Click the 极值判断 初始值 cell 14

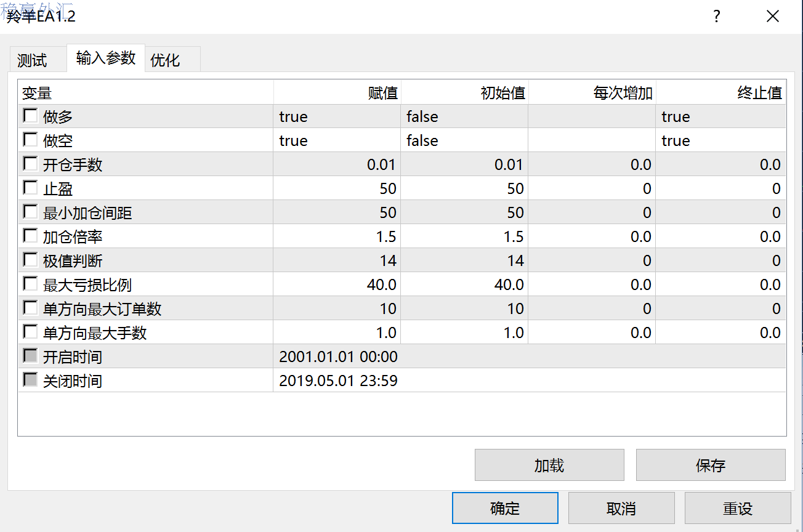[465, 260]
